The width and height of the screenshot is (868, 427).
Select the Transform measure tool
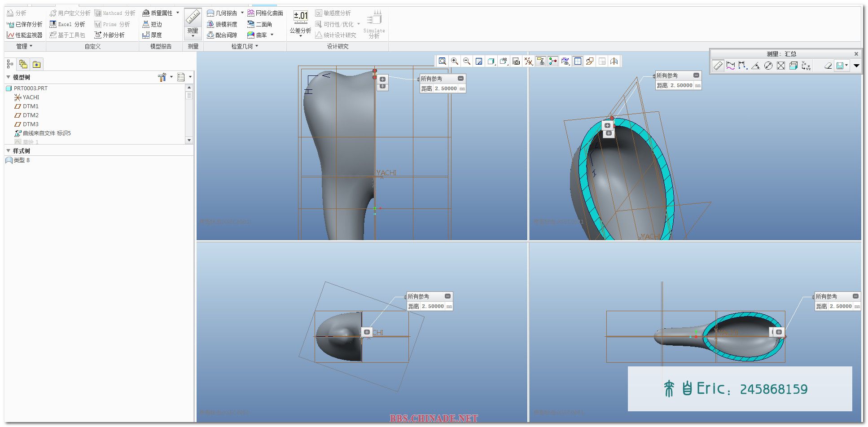click(806, 66)
